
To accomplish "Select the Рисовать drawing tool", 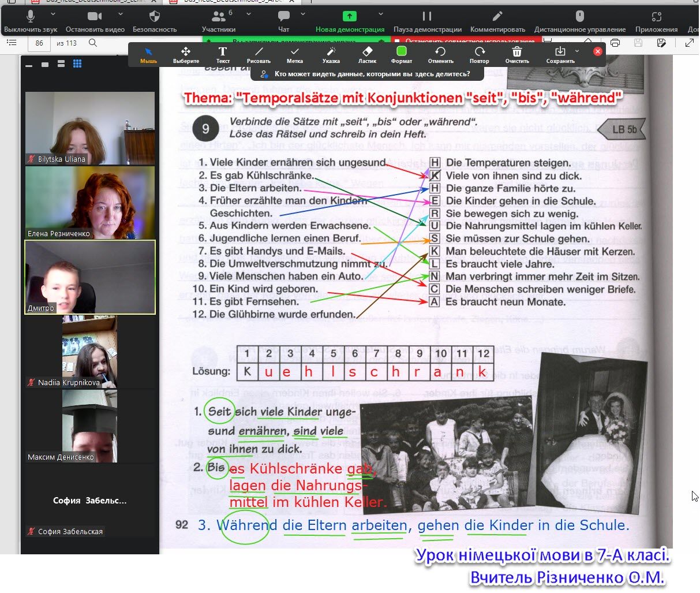I will click(x=259, y=55).
